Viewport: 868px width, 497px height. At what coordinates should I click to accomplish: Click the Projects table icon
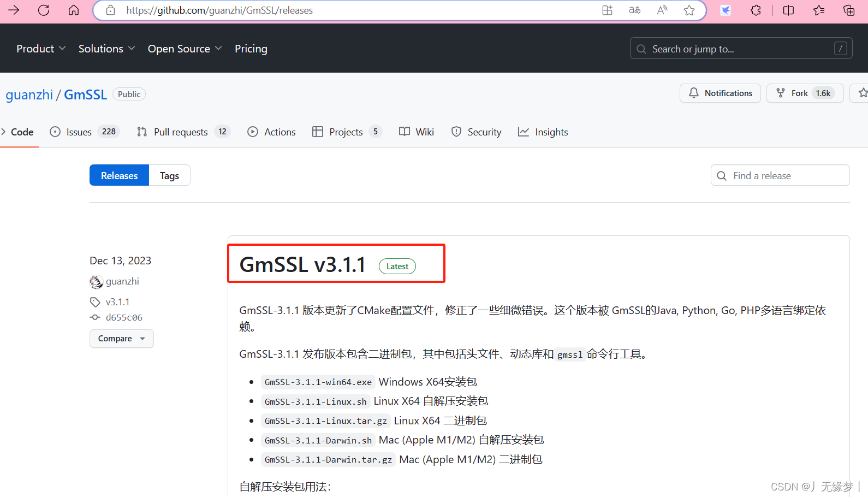[318, 132]
